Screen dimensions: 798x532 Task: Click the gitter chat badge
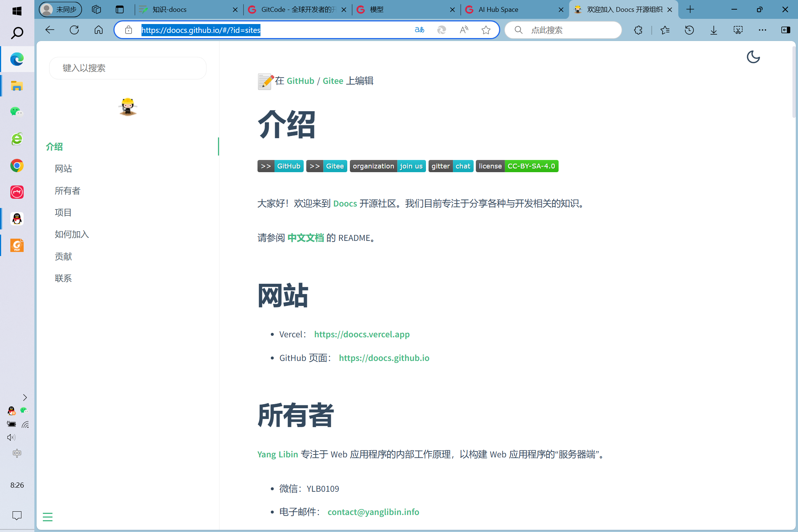[x=451, y=166]
